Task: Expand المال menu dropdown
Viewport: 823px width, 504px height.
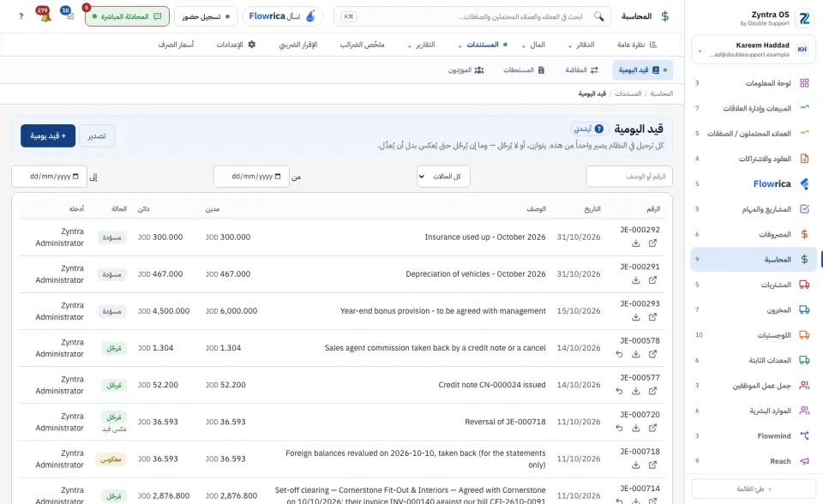Action: (533, 45)
